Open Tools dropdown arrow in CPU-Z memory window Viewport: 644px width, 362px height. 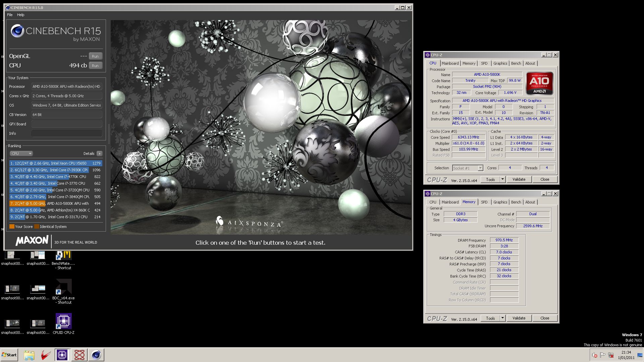502,318
